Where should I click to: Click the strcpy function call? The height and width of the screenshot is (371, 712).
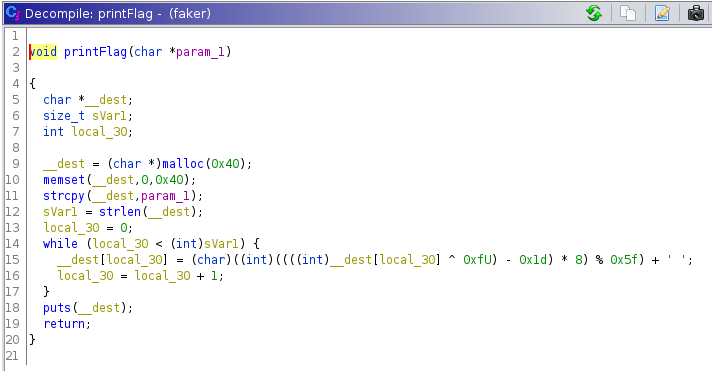64,196
